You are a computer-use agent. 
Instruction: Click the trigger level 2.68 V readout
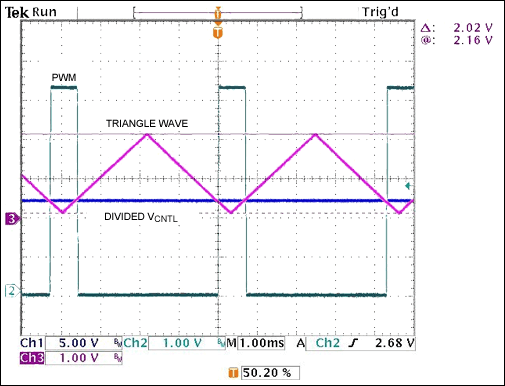point(395,343)
